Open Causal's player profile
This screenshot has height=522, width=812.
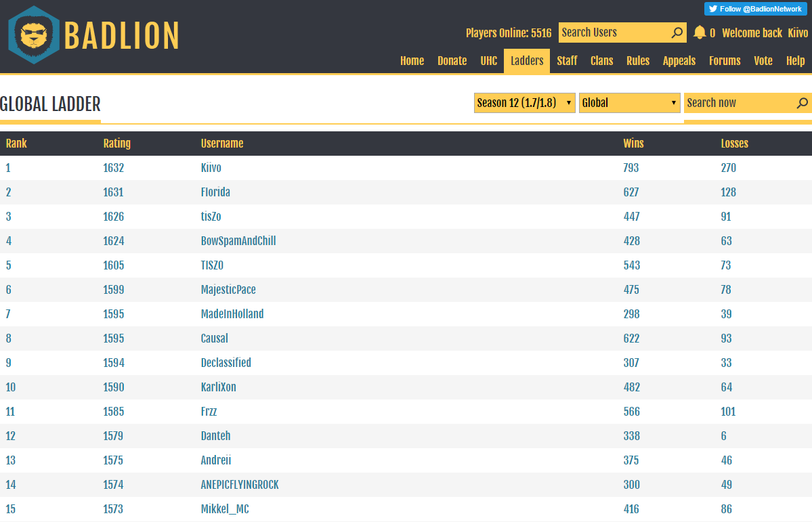(x=215, y=338)
